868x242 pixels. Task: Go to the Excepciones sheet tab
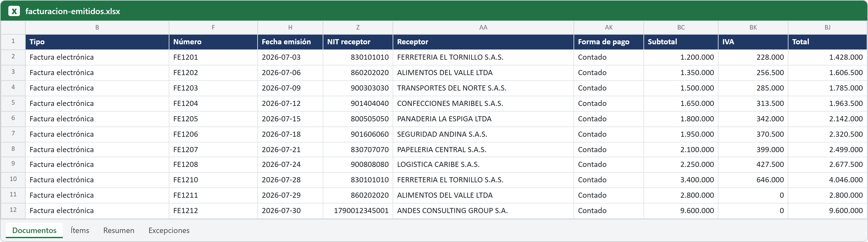tap(169, 230)
